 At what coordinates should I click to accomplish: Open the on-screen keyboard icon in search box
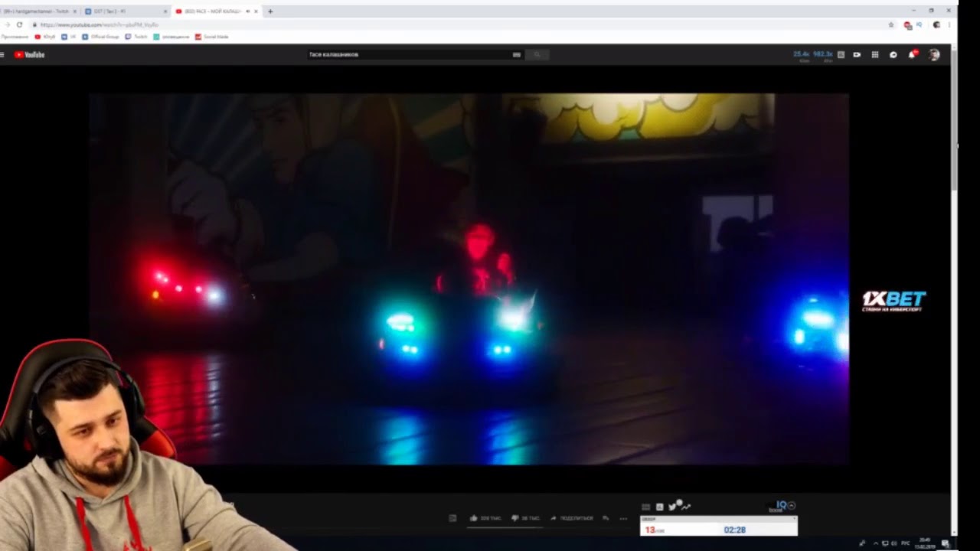coord(517,54)
